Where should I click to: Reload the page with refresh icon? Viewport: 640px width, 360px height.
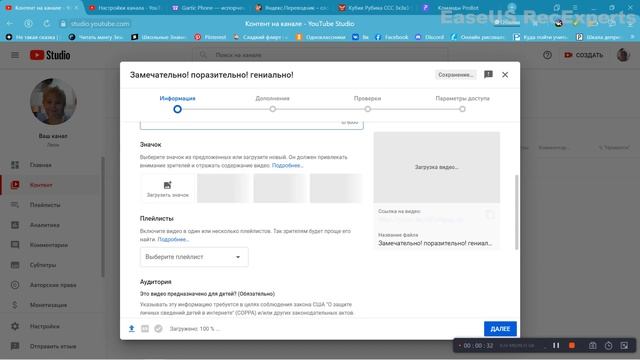47,24
